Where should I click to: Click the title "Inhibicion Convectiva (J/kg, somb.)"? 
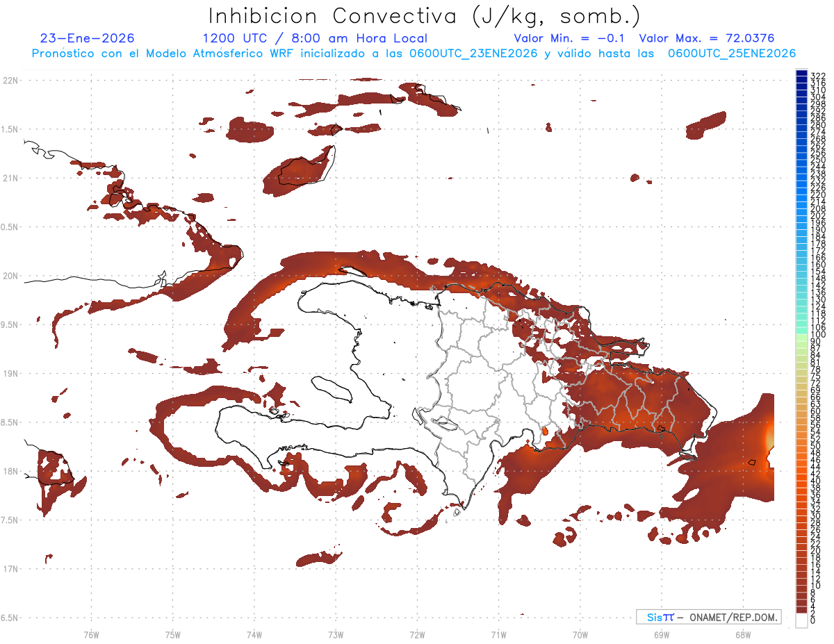(x=425, y=16)
